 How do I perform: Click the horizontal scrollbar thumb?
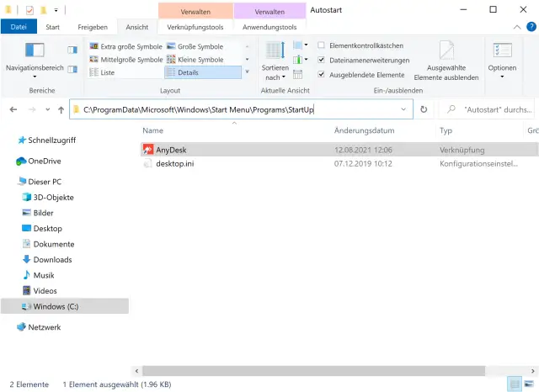click(314, 371)
